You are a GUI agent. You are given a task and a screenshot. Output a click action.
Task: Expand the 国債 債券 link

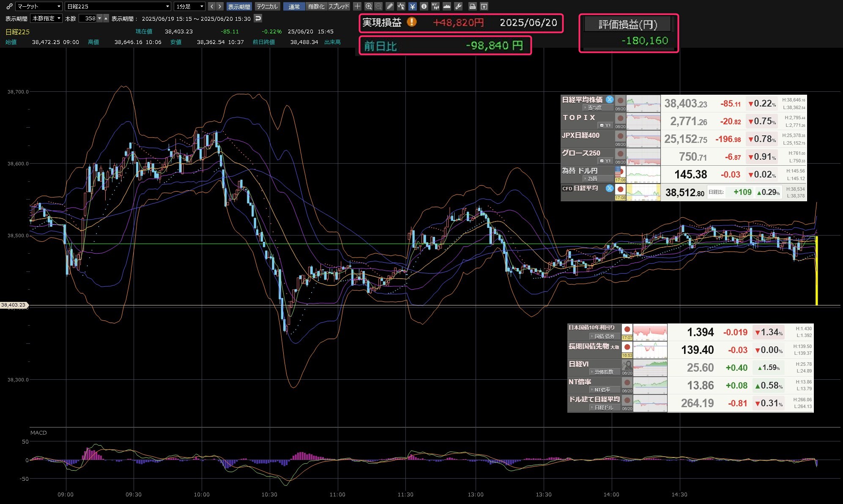coord(605,337)
